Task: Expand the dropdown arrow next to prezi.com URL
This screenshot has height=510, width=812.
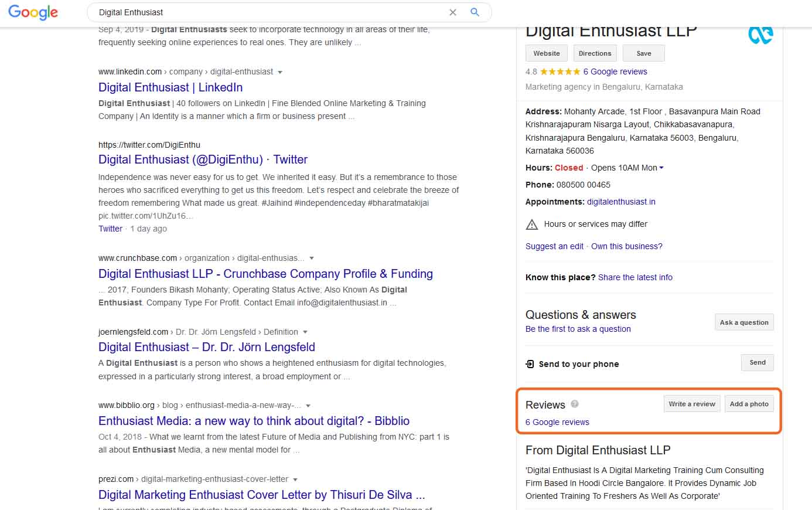Action: point(295,480)
